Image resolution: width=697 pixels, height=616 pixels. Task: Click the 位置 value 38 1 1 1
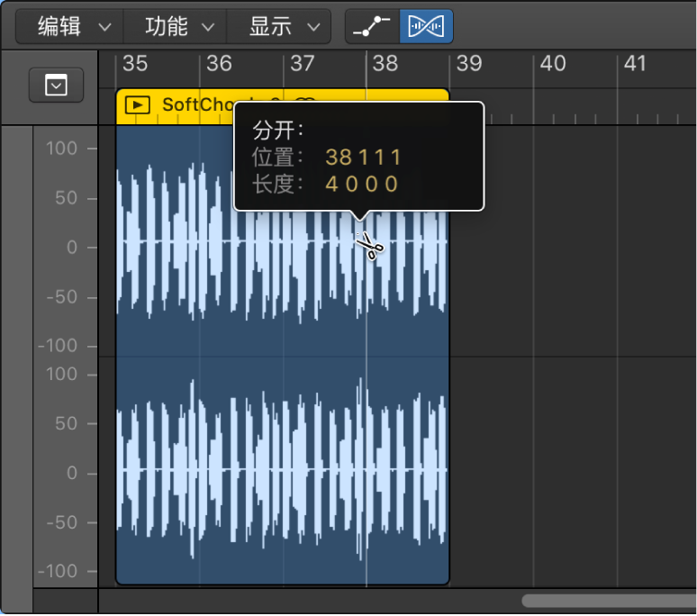[x=364, y=158]
